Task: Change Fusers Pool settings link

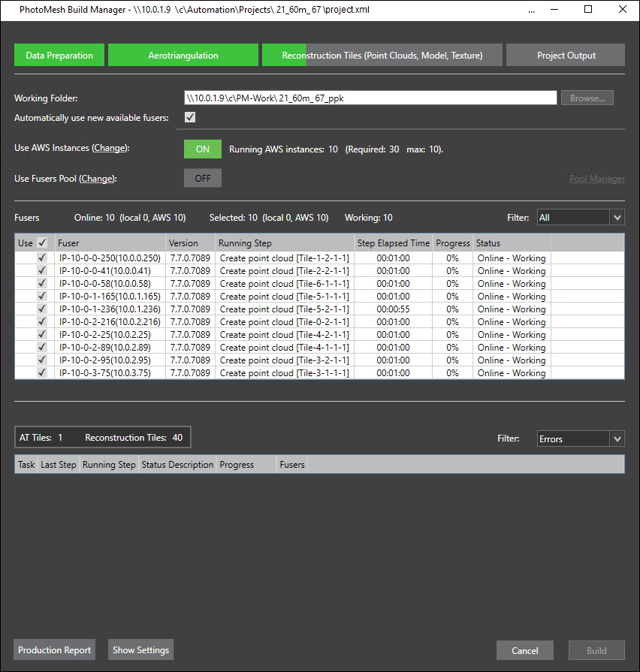Action: coord(98,179)
